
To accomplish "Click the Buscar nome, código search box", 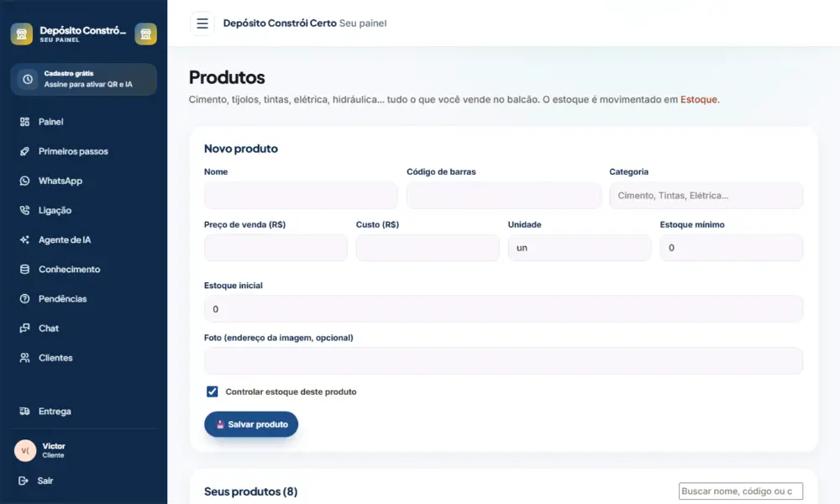I will 741,491.
